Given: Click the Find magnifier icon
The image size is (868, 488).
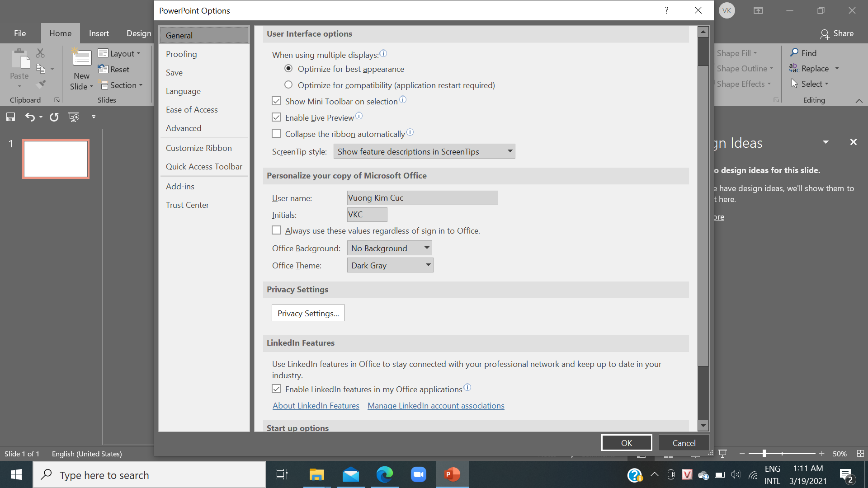Looking at the screenshot, I should click(x=794, y=52).
